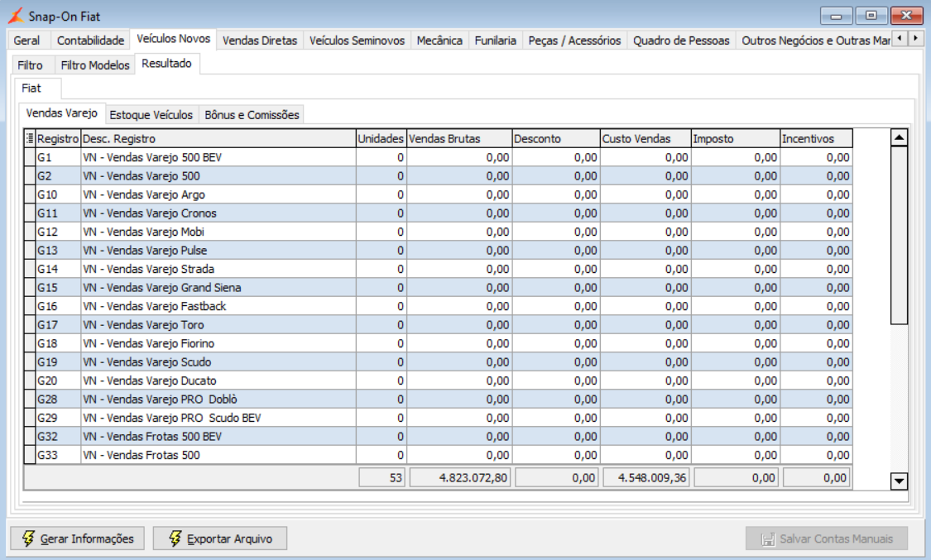This screenshot has height=560, width=931.
Task: Click the Imposto column header
Action: pyautogui.click(x=736, y=138)
